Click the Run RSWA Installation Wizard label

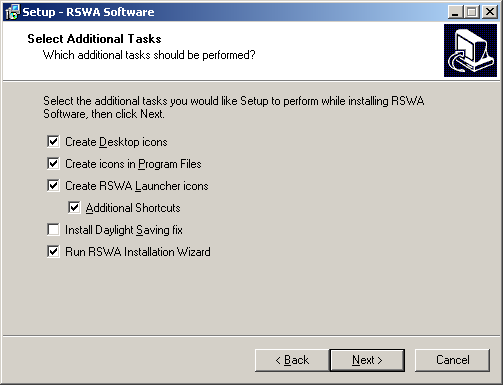click(138, 252)
